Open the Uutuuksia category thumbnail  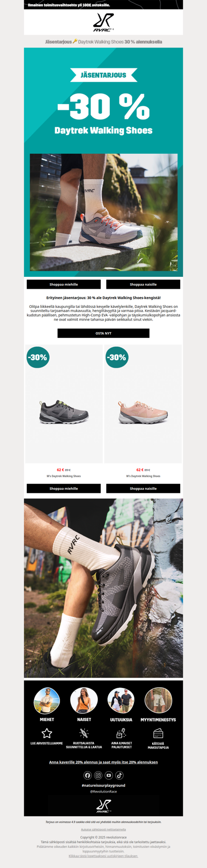pos(121,701)
